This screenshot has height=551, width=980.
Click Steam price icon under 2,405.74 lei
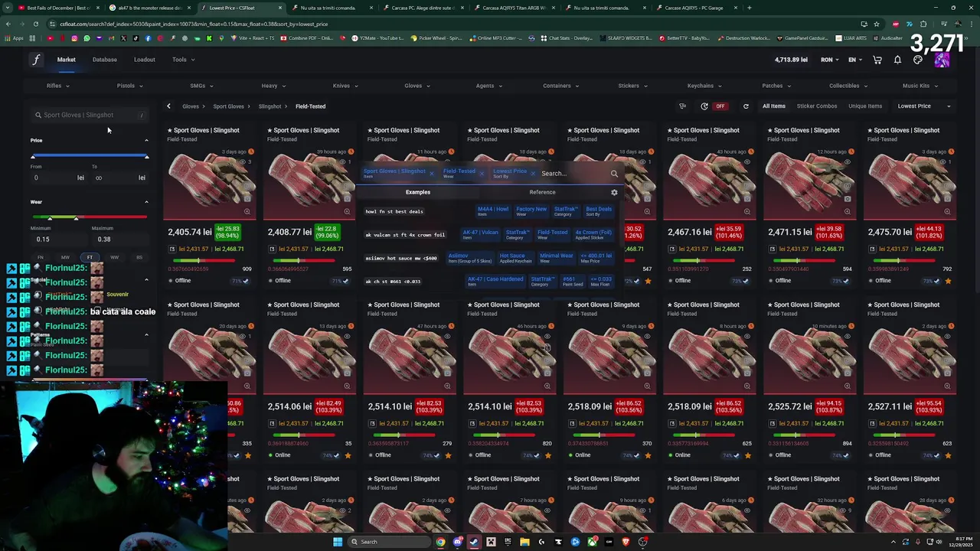[x=172, y=249]
